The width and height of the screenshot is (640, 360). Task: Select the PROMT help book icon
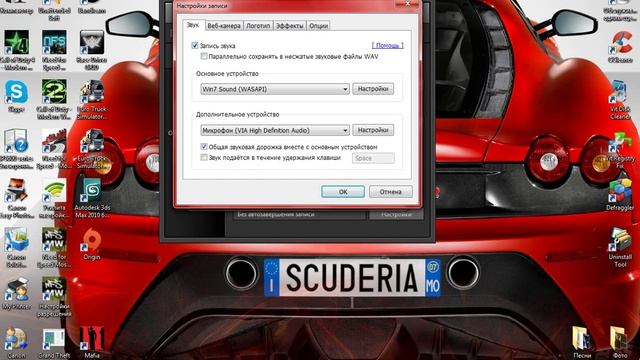(x=16, y=141)
